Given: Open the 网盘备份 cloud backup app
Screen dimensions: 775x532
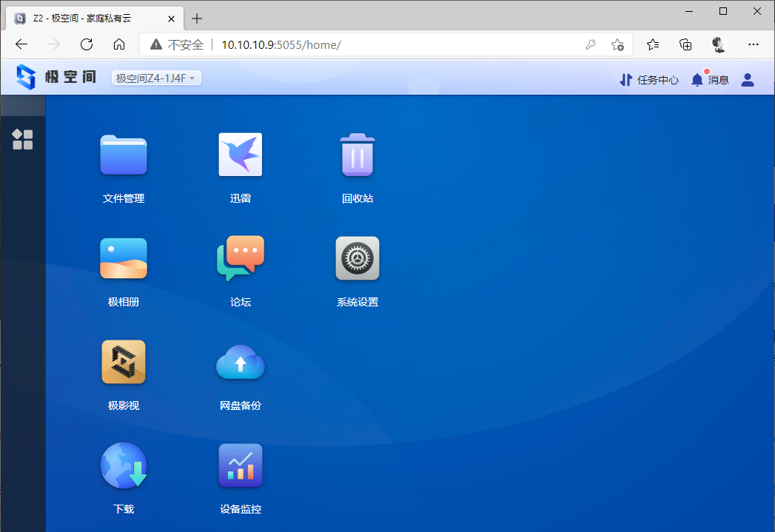Looking at the screenshot, I should point(241,363).
